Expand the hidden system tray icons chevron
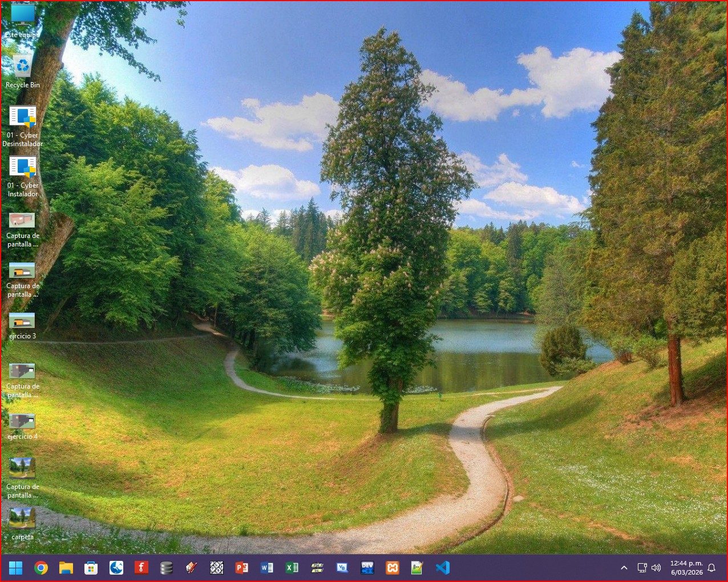The image size is (728, 582). click(x=624, y=568)
